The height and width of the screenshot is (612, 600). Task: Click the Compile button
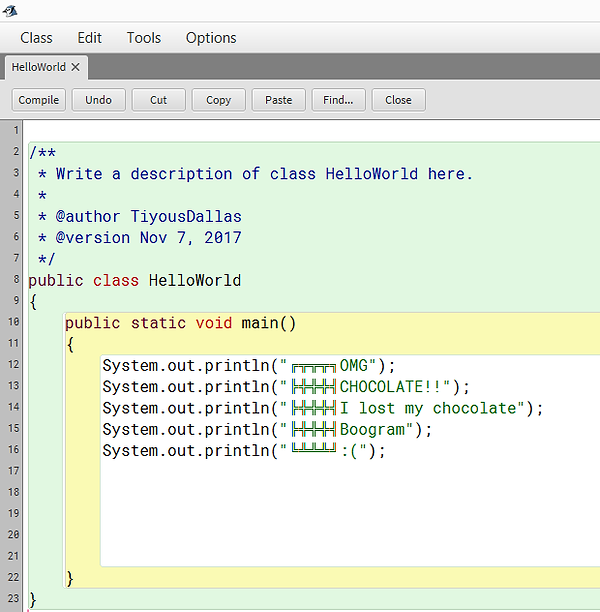click(39, 100)
